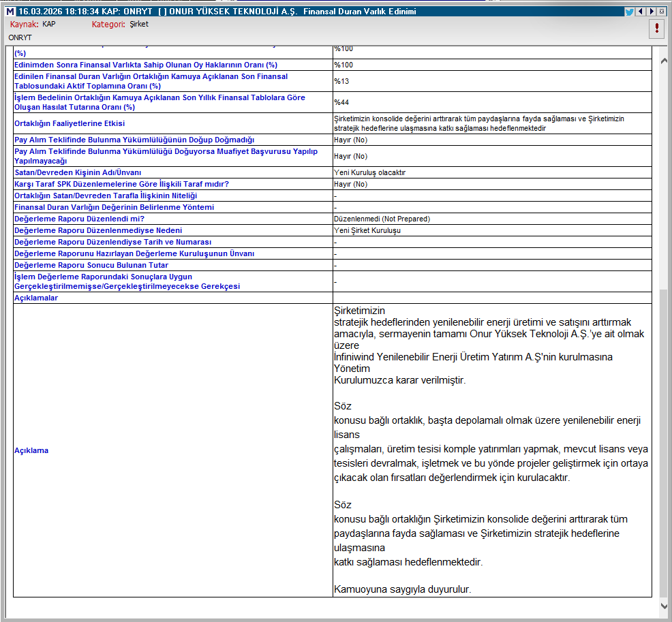Click the Kaynak: KAP source label
Viewport: 672px width, 622px height.
point(33,25)
